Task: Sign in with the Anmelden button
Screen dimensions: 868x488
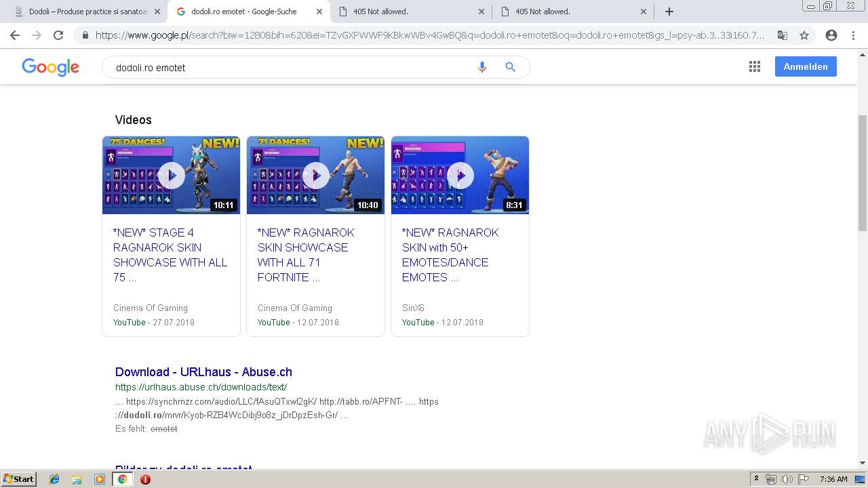Action: [806, 66]
